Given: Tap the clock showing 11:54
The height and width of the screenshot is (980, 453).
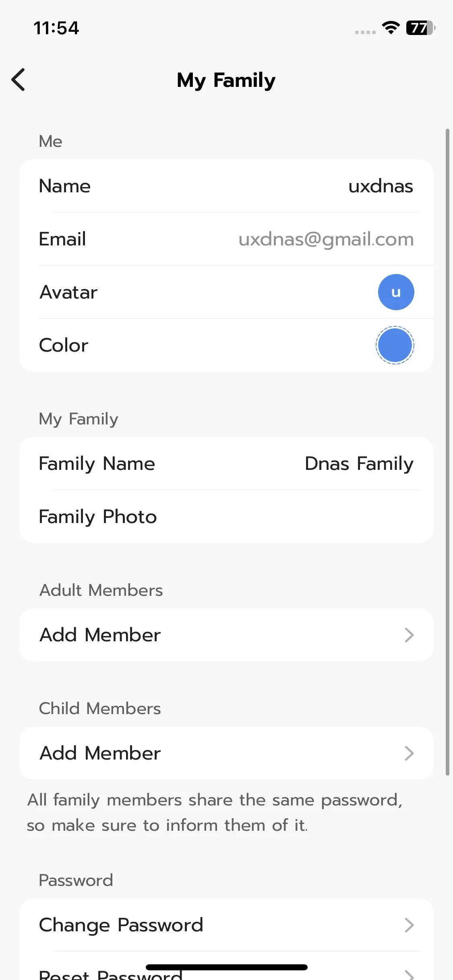Looking at the screenshot, I should [56, 28].
